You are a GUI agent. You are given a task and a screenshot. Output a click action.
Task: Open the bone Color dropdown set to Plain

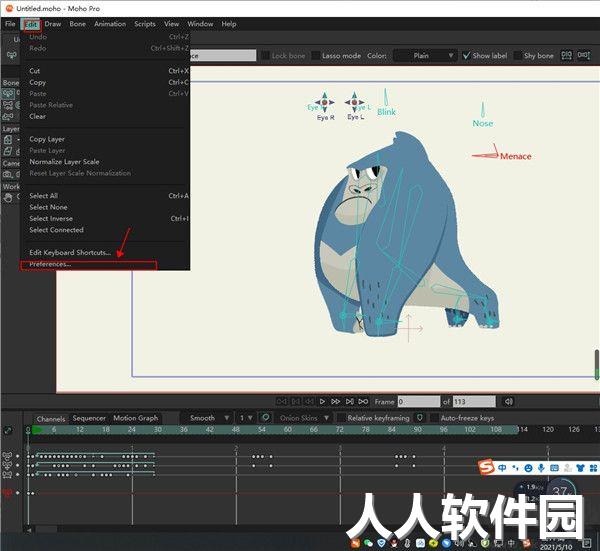click(x=425, y=55)
